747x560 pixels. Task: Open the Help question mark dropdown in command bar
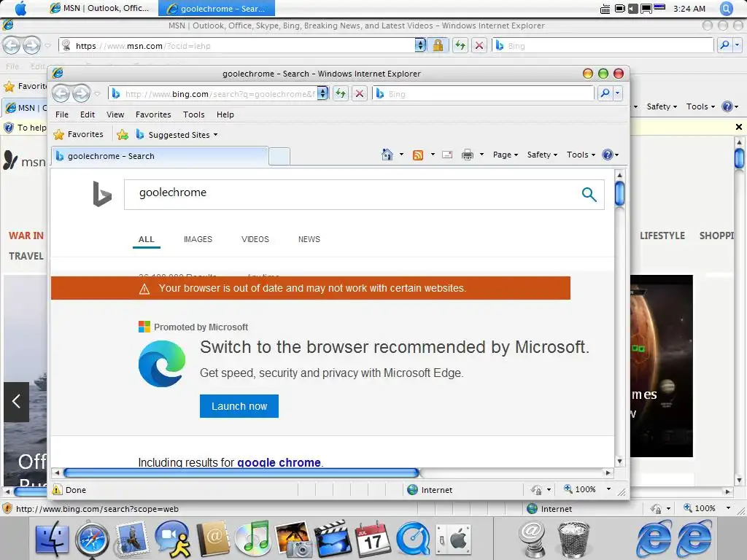pos(611,155)
